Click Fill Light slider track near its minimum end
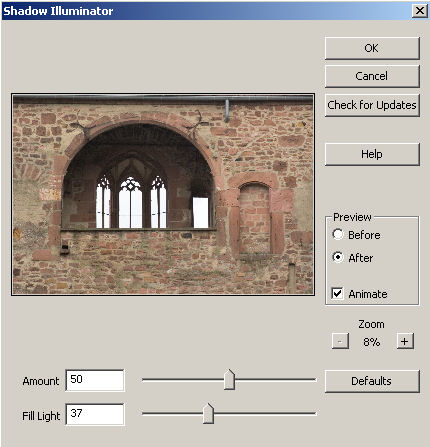The width and height of the screenshot is (430, 447). 147,414
